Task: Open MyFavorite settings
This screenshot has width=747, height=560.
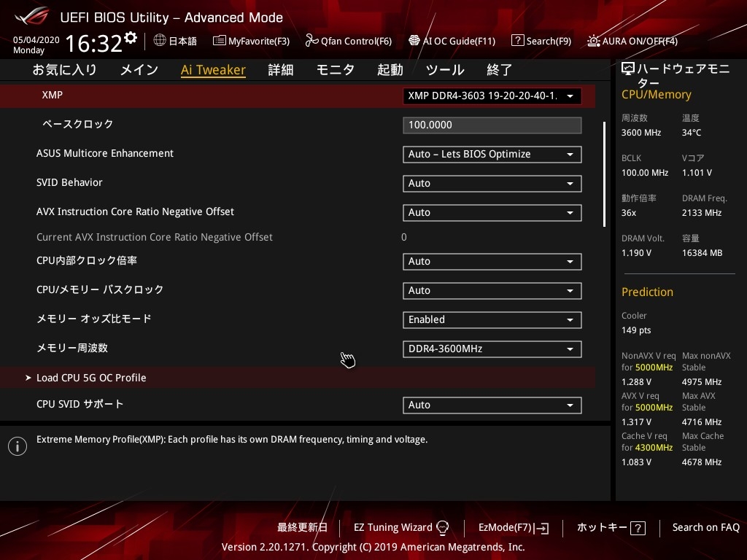Action: [251, 41]
